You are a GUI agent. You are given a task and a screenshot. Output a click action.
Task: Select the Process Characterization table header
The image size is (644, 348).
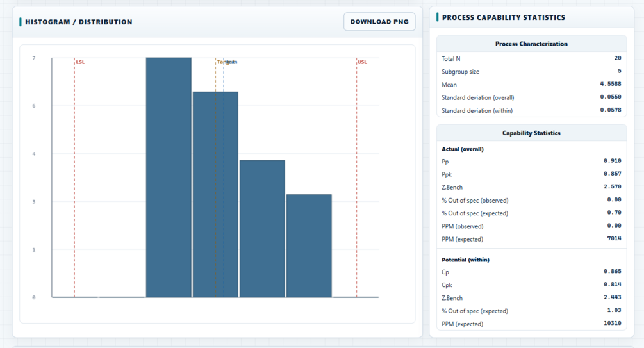tap(531, 44)
